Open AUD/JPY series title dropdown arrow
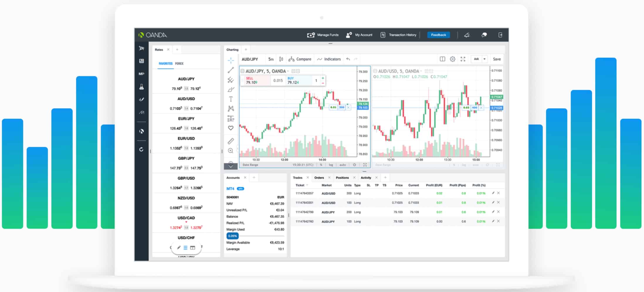Viewport: 644px width, 292px height. tap(288, 71)
